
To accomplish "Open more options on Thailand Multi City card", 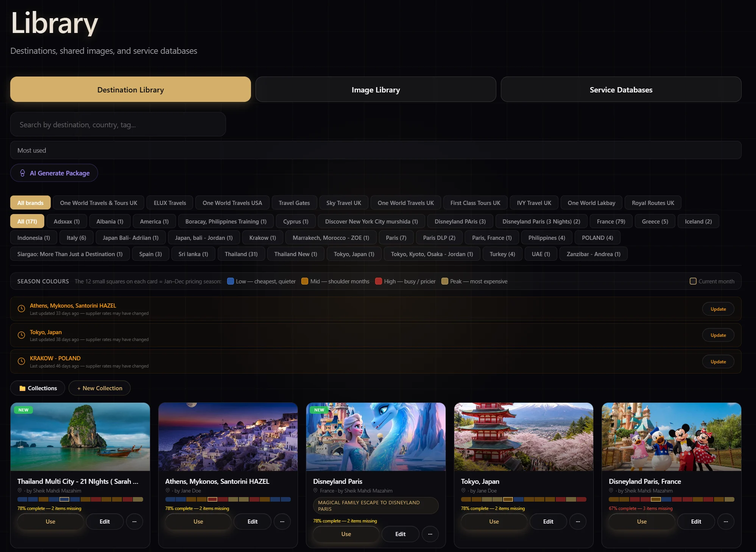I will pos(134,522).
